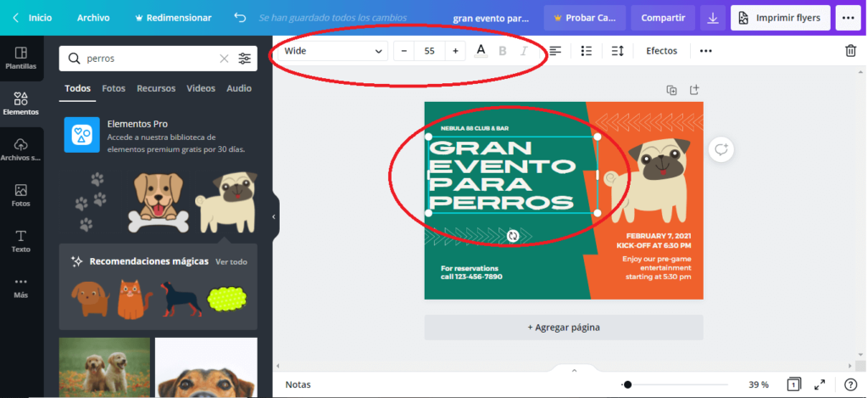Increase font size with plus button
This screenshot has width=868, height=398.
coord(455,51)
